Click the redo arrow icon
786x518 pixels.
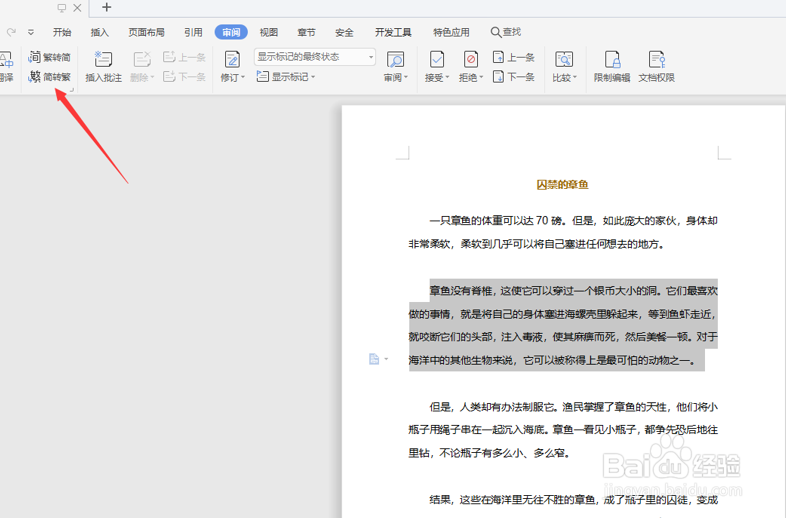[x=11, y=33]
